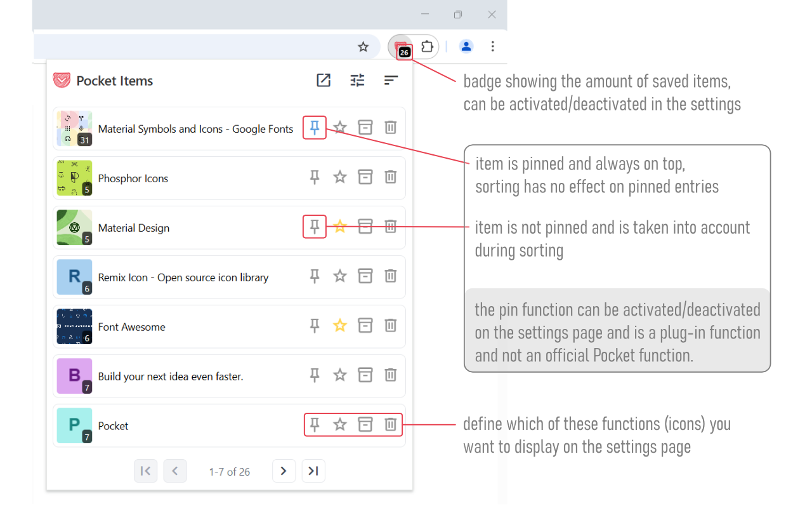
Task: Go to the next page of items
Action: tap(284, 471)
